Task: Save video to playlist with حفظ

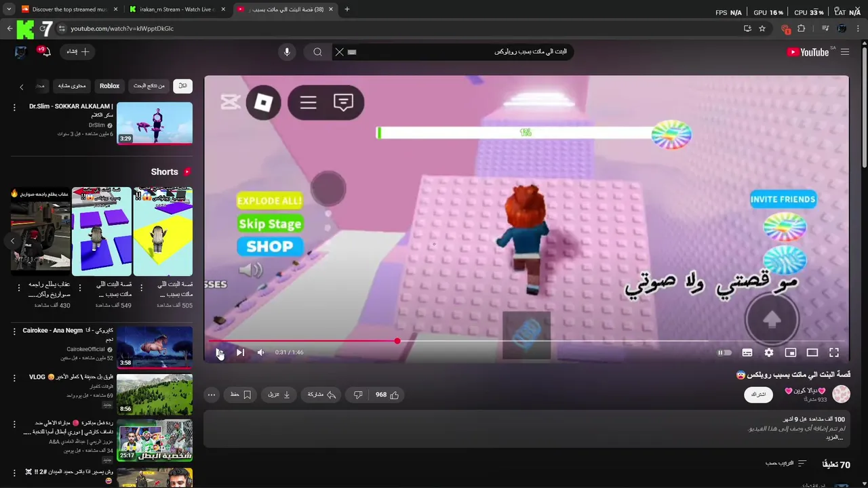Action: pos(241,394)
